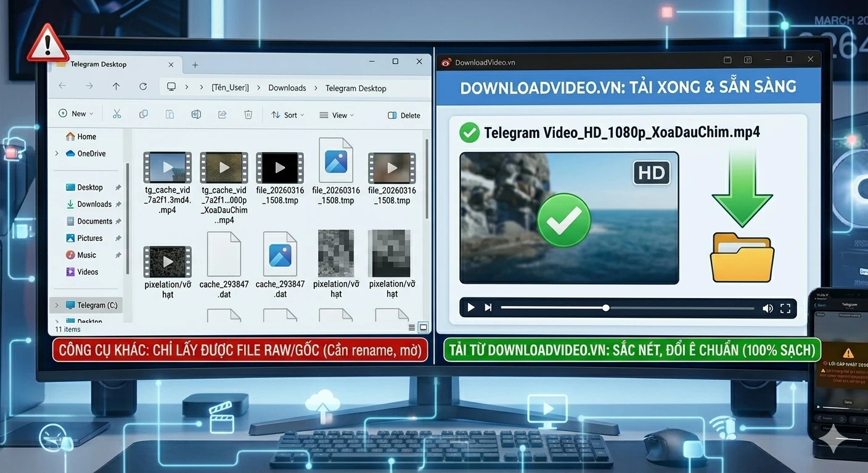Switch to details view in Explorer status bar

(412, 328)
